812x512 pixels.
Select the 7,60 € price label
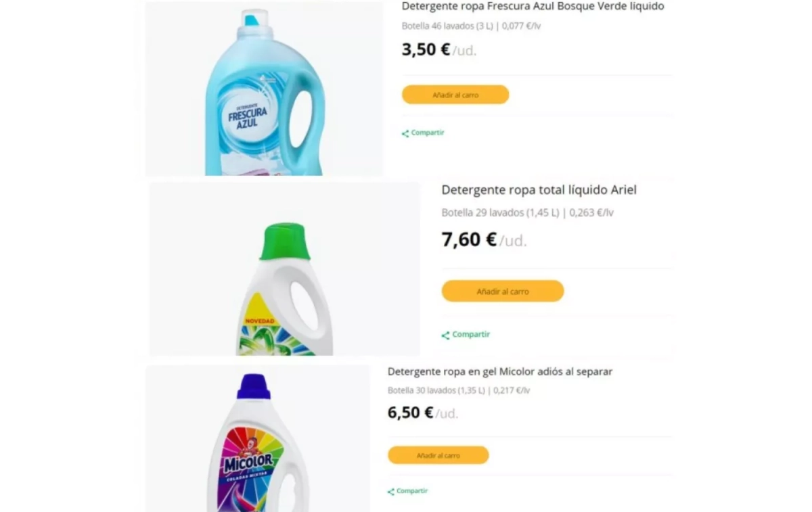pos(469,239)
